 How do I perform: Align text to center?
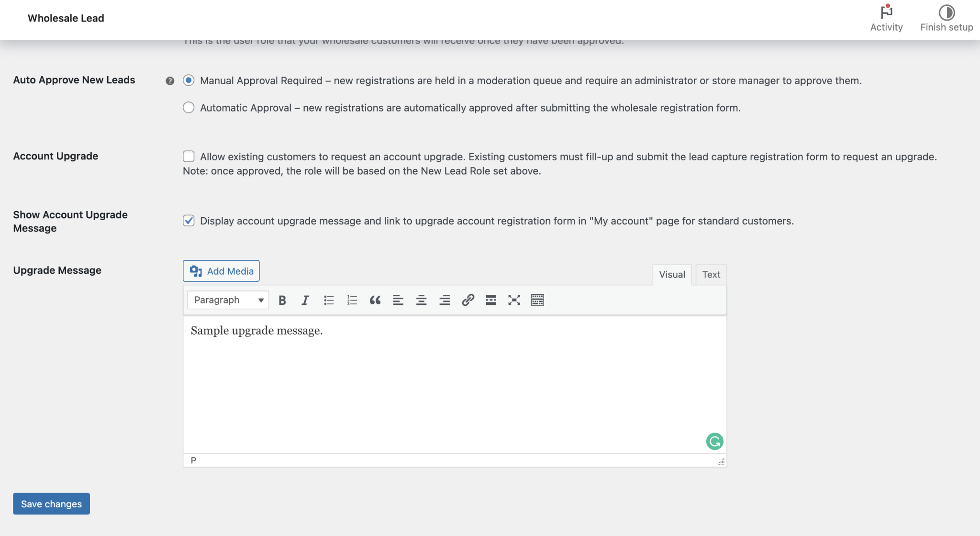[x=421, y=300]
